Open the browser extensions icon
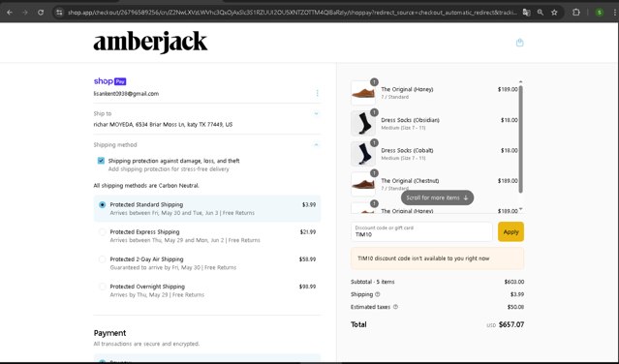Viewport: 619px width, 364px height. point(576,13)
